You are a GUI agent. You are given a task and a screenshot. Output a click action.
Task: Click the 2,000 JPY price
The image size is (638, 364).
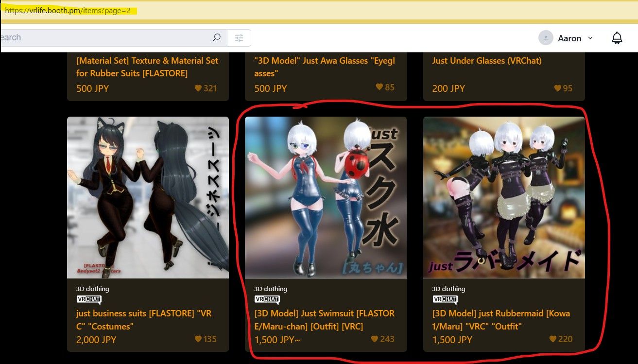(96, 340)
